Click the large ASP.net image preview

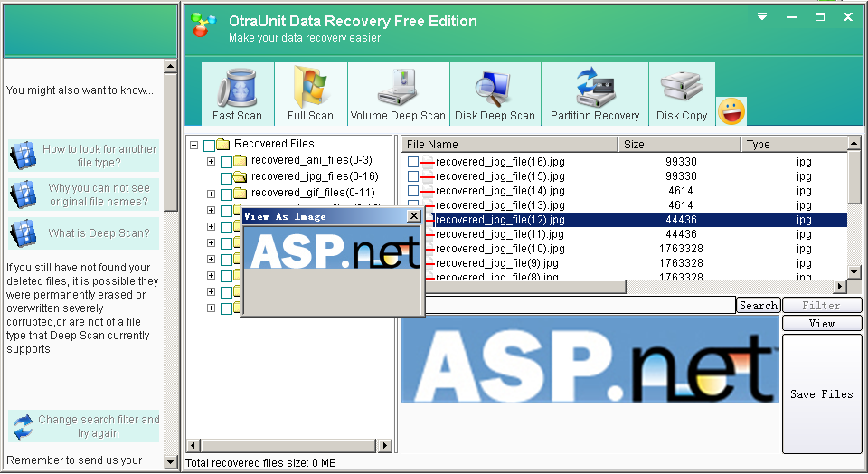(590, 359)
